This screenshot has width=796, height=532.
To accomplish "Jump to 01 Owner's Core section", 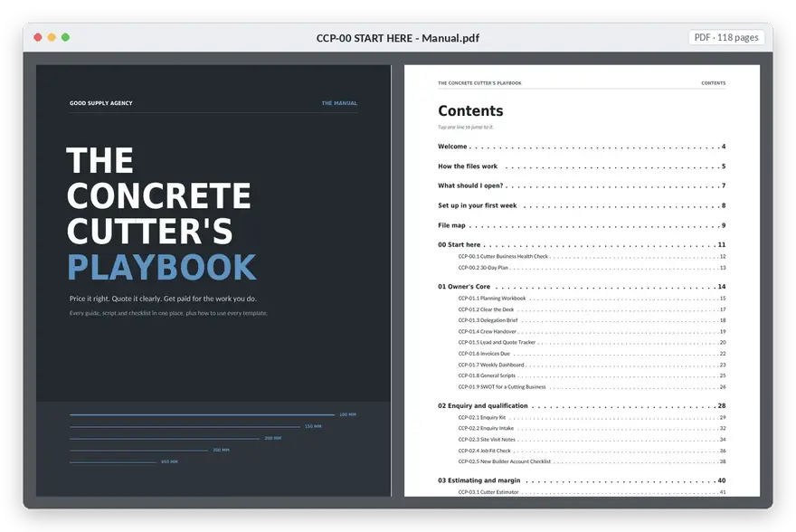I will pos(582,287).
